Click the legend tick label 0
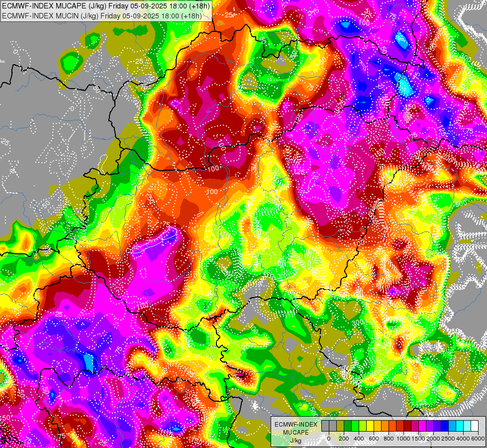The height and width of the screenshot is (448, 487). pyautogui.click(x=329, y=439)
